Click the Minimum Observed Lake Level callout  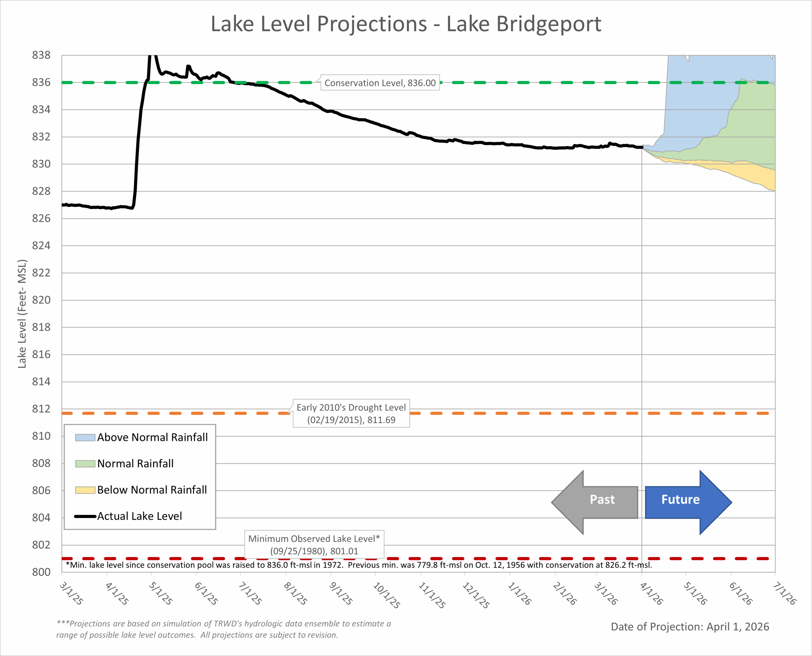(x=314, y=544)
